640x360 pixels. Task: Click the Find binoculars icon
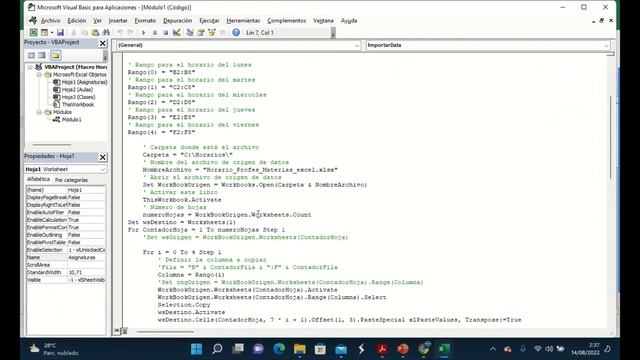[x=106, y=33]
